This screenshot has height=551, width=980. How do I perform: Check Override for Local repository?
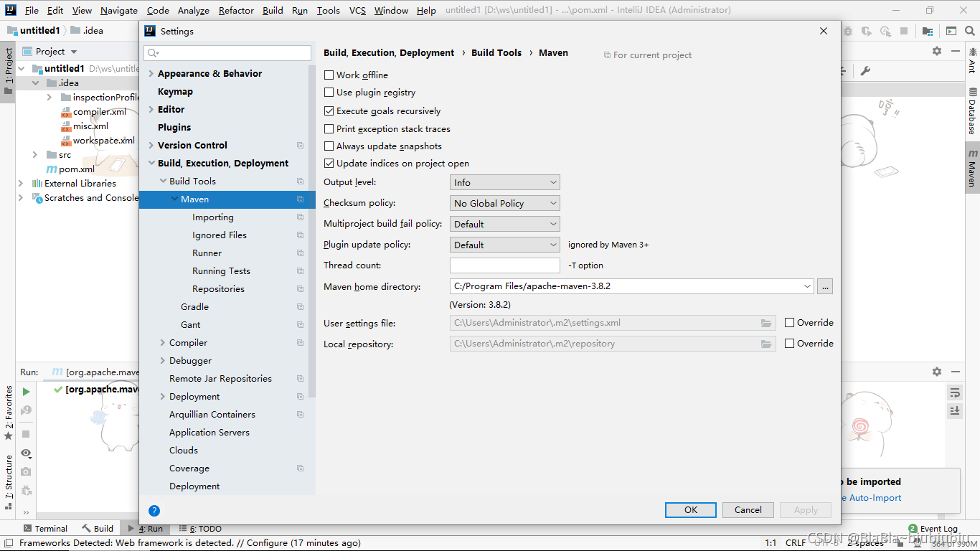tap(790, 344)
